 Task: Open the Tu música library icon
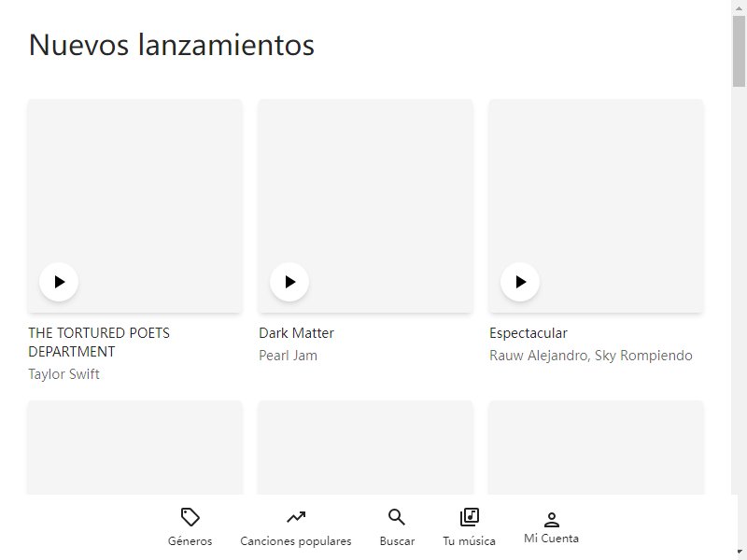point(470,517)
